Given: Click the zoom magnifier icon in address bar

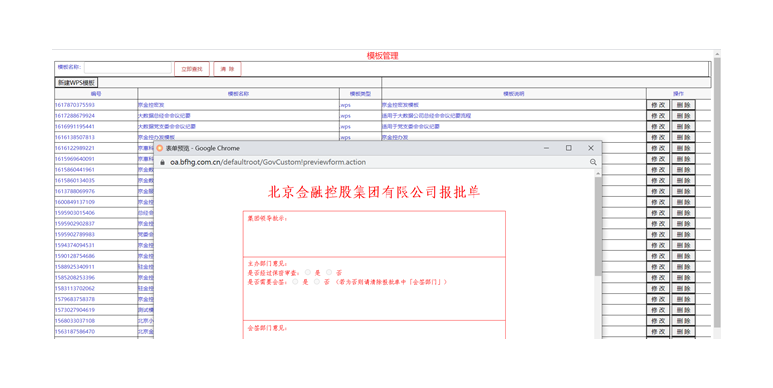Looking at the screenshot, I should [x=593, y=162].
